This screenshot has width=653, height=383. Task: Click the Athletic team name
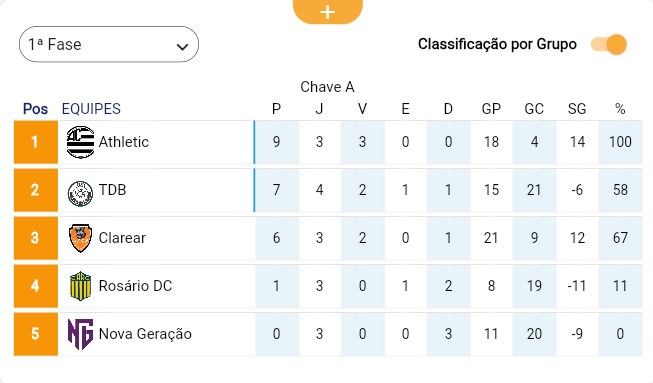(x=124, y=142)
